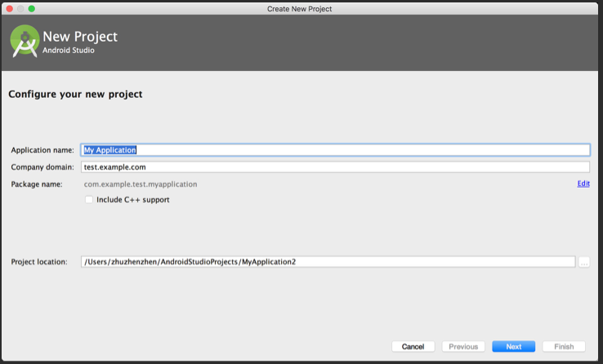Viewport: 603px width, 364px height.
Task: Click the 'New Project' header title
Action: pos(80,37)
